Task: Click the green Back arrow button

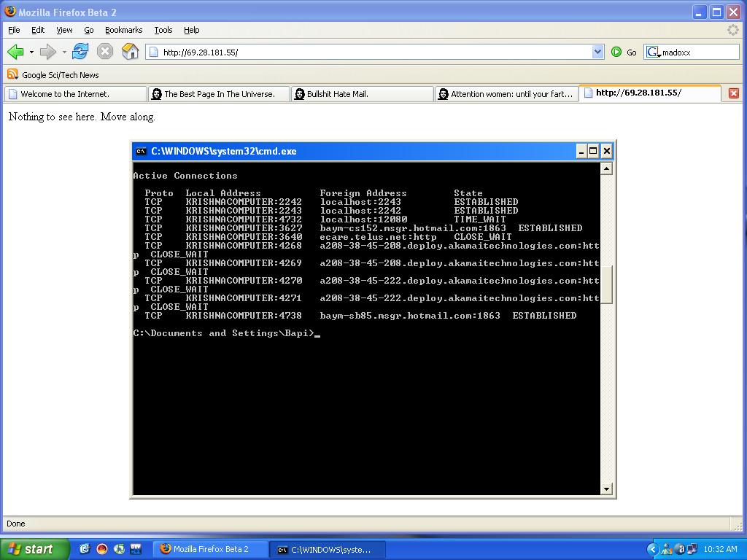Action: pyautogui.click(x=15, y=52)
